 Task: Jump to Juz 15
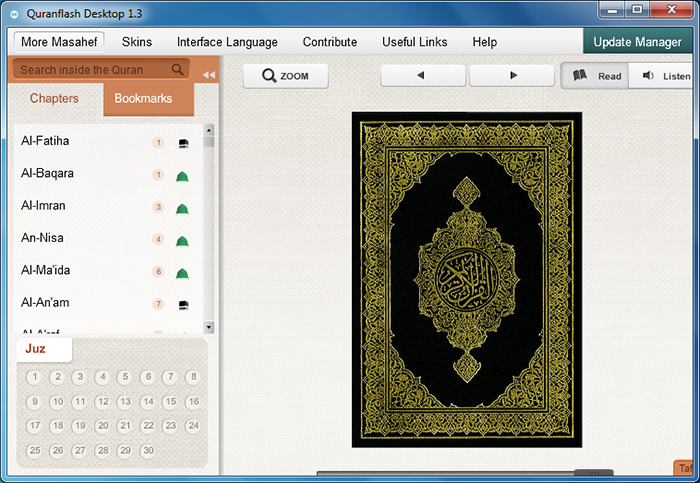point(171,402)
